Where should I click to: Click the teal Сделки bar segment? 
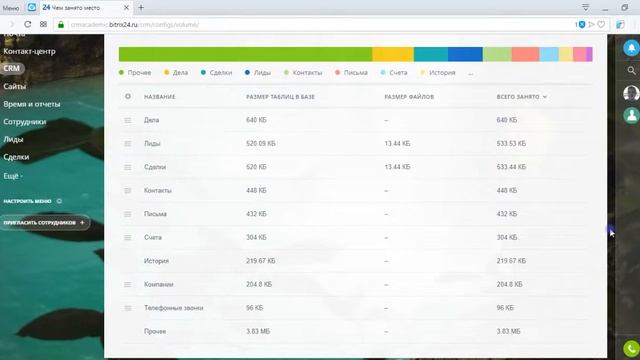431,54
